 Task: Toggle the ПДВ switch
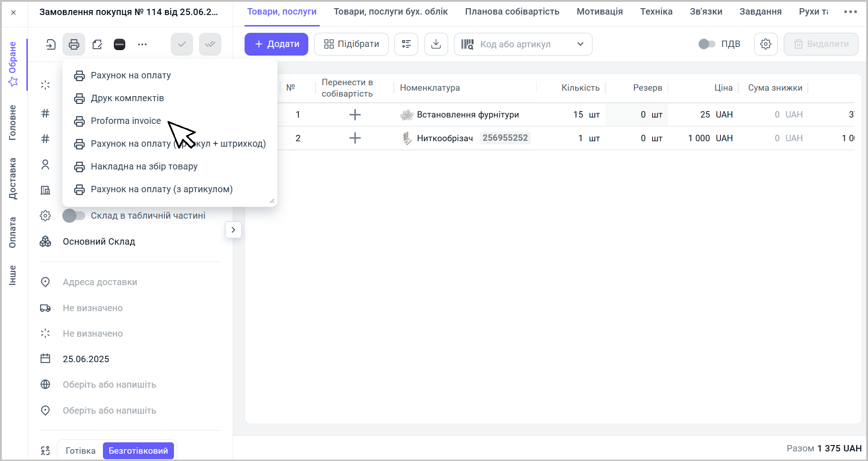click(x=706, y=44)
